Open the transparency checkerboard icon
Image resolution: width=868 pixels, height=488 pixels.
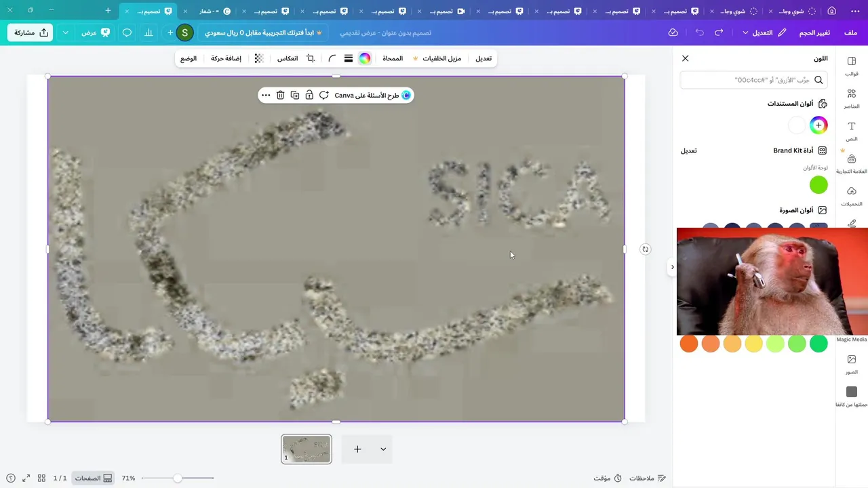[259, 58]
